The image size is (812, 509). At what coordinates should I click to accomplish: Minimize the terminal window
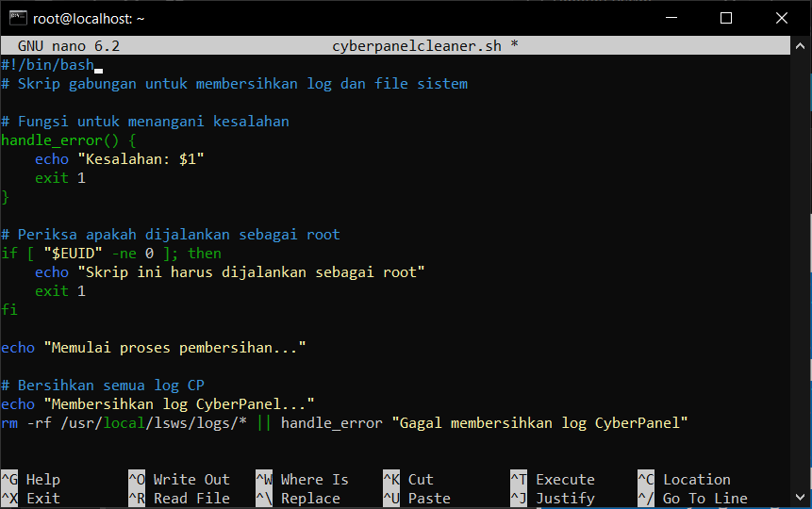[x=671, y=18]
